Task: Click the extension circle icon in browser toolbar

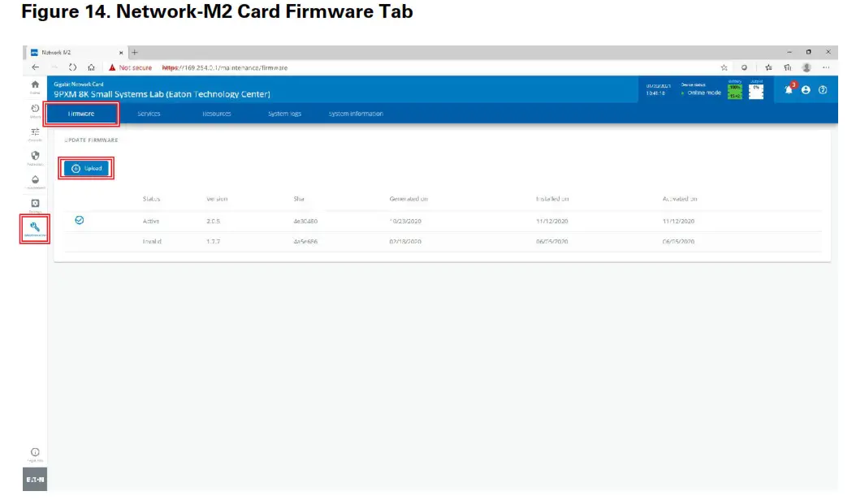Action: (744, 67)
